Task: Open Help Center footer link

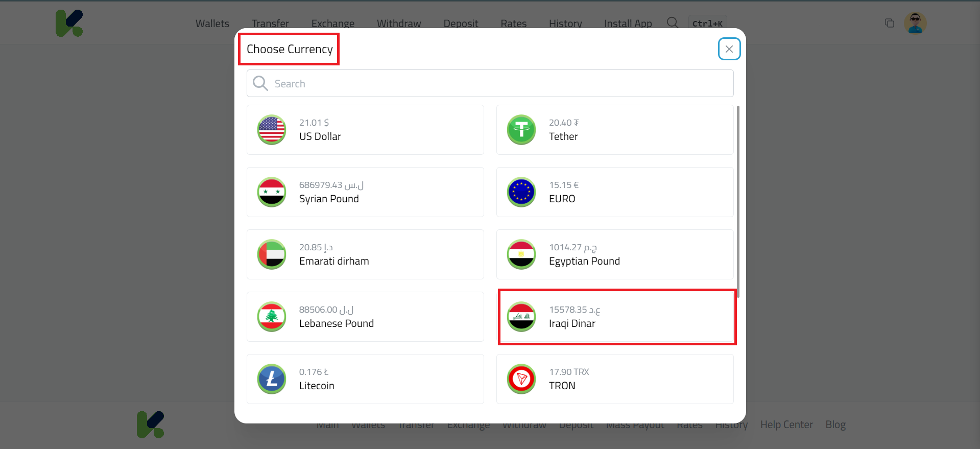Action: [786, 424]
